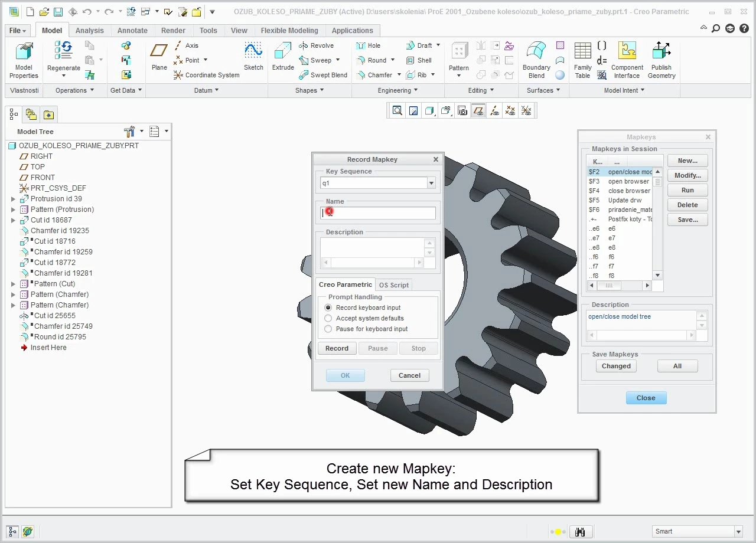
Task: Expand Cut id 18687 node
Action: point(14,220)
